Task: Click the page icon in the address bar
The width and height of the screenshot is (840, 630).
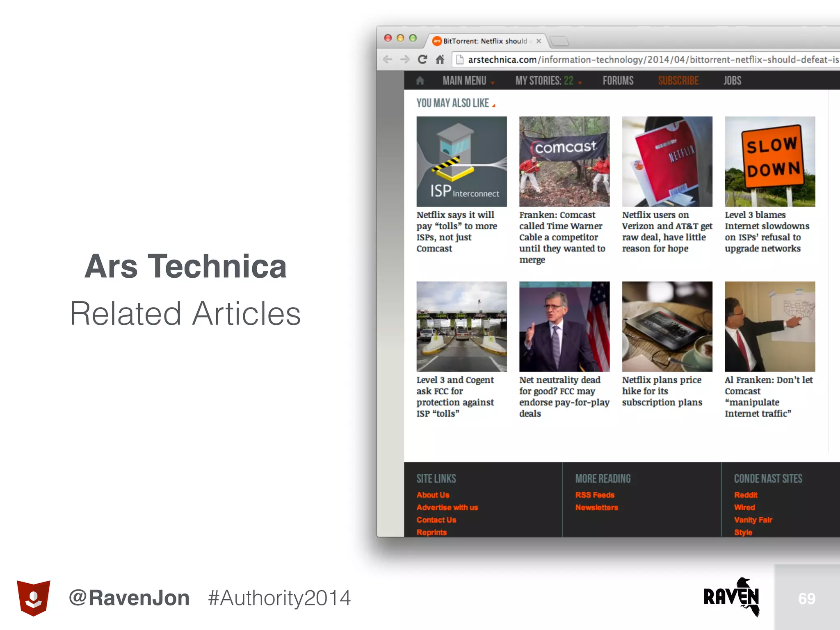Action: coord(460,60)
